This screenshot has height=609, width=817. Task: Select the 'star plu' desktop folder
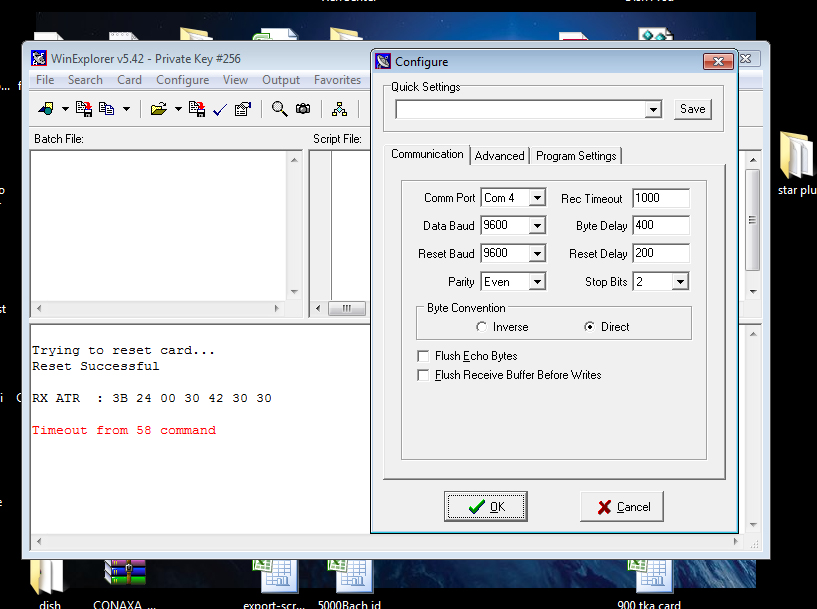tap(796, 163)
